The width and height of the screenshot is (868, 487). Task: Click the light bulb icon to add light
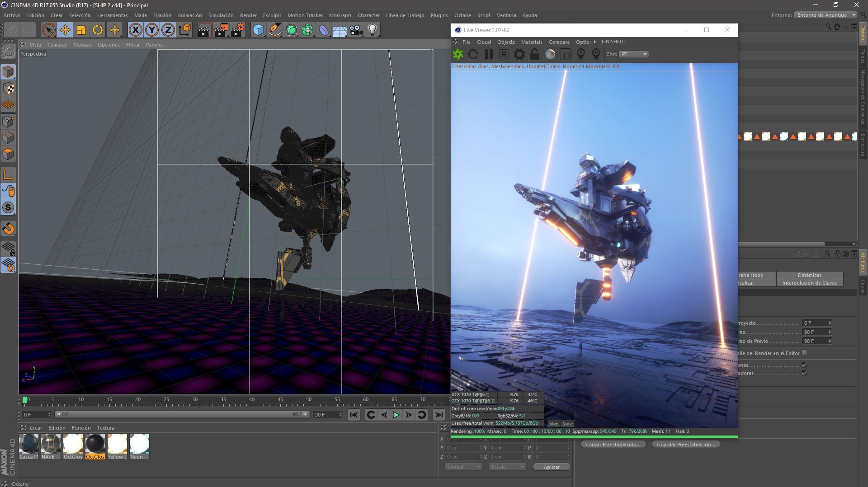pos(372,30)
